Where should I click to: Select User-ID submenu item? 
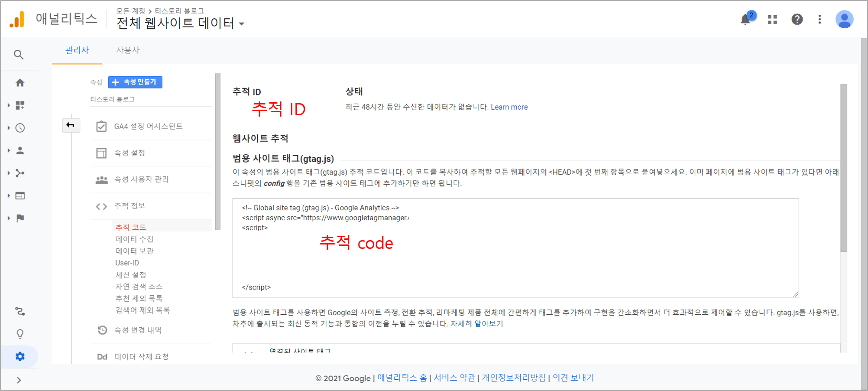(x=127, y=263)
